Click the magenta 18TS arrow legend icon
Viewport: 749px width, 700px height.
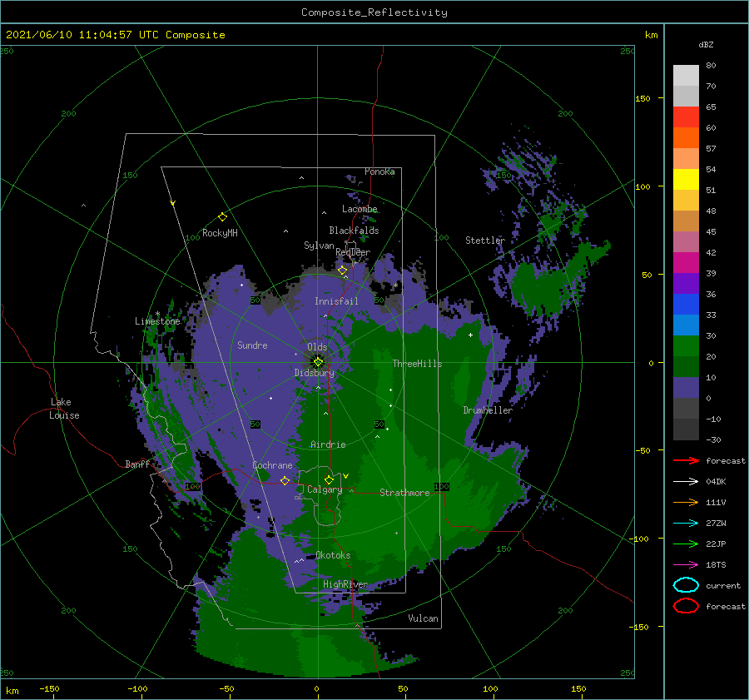pyautogui.click(x=686, y=565)
